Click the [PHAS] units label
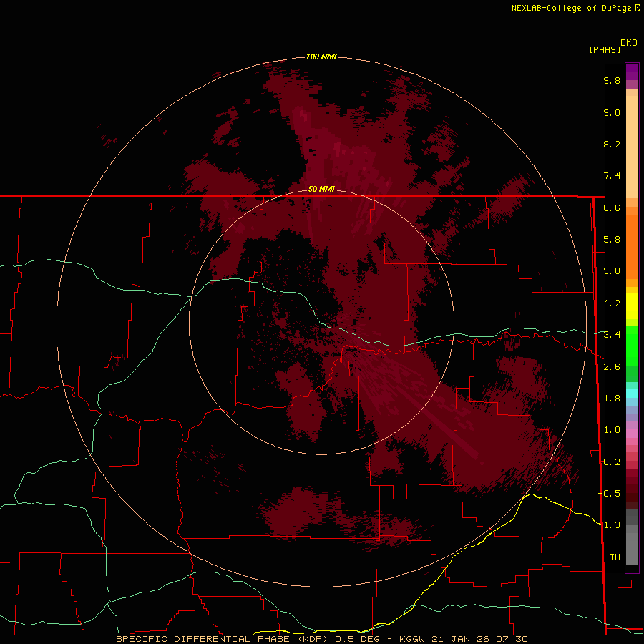The image size is (644, 644). pyautogui.click(x=605, y=49)
